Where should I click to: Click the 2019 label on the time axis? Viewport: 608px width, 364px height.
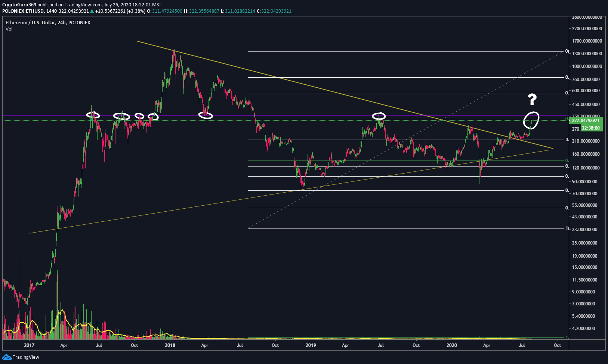(x=311, y=345)
